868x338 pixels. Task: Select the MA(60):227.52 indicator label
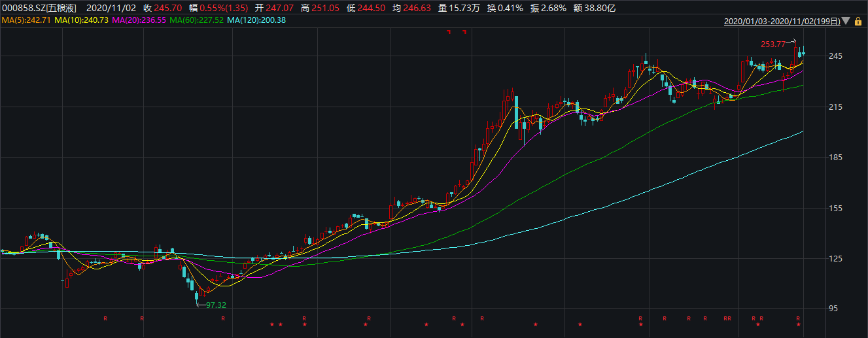[x=196, y=20]
